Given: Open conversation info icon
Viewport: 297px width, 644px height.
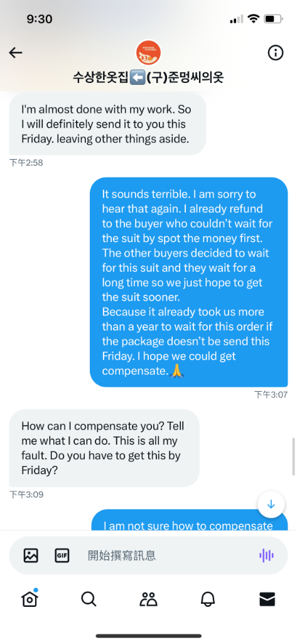Looking at the screenshot, I should 276,53.
